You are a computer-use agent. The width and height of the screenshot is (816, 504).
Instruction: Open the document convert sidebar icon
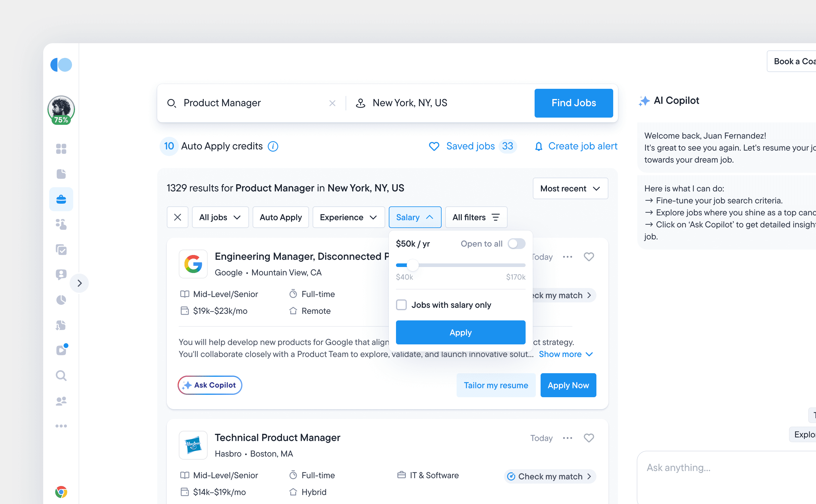click(61, 325)
